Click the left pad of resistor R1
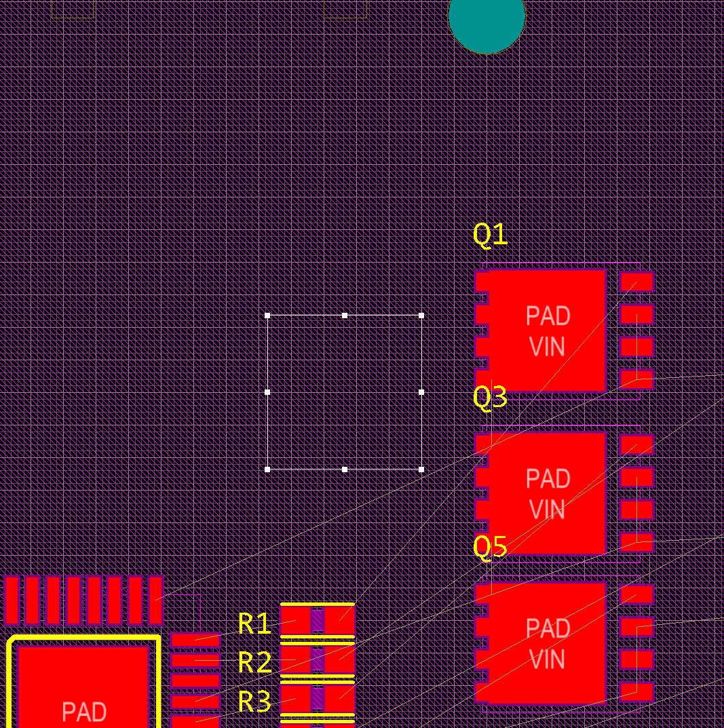Viewport: 724px width, 728px height. [295, 621]
